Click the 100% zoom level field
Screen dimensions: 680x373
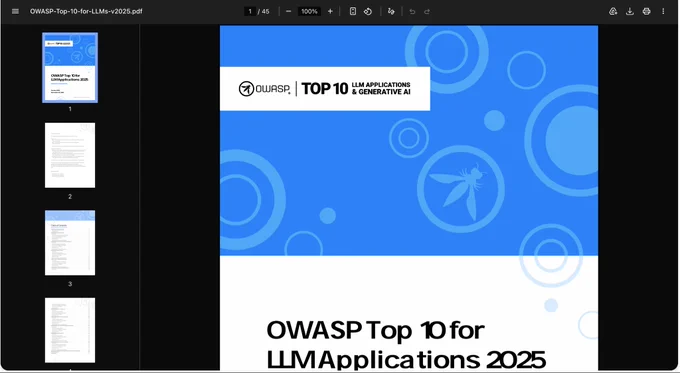309,11
